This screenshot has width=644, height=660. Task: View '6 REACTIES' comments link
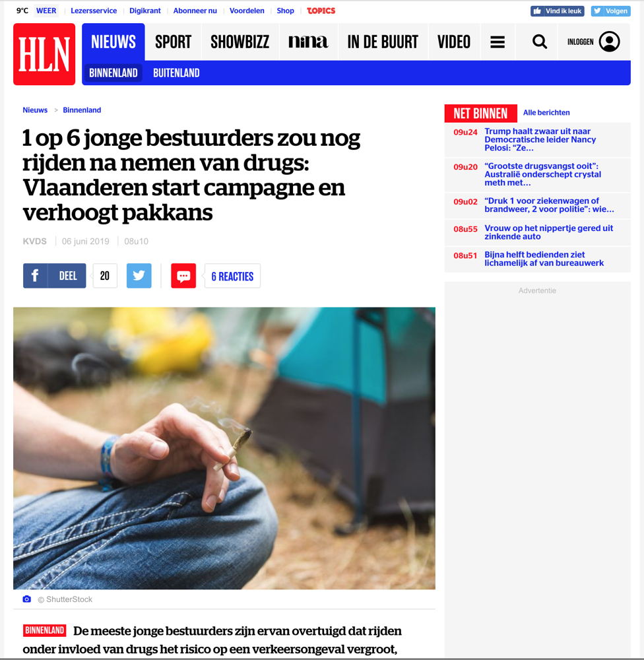click(232, 276)
